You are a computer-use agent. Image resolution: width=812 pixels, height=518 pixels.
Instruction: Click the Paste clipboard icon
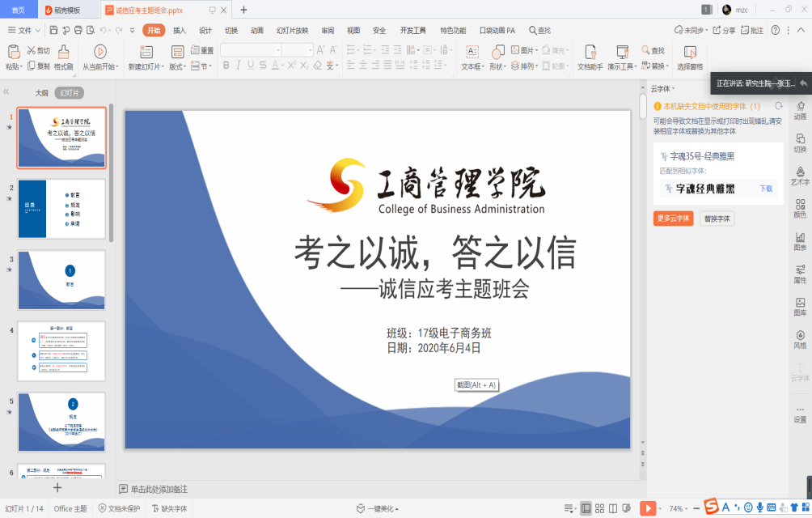[x=13, y=51]
